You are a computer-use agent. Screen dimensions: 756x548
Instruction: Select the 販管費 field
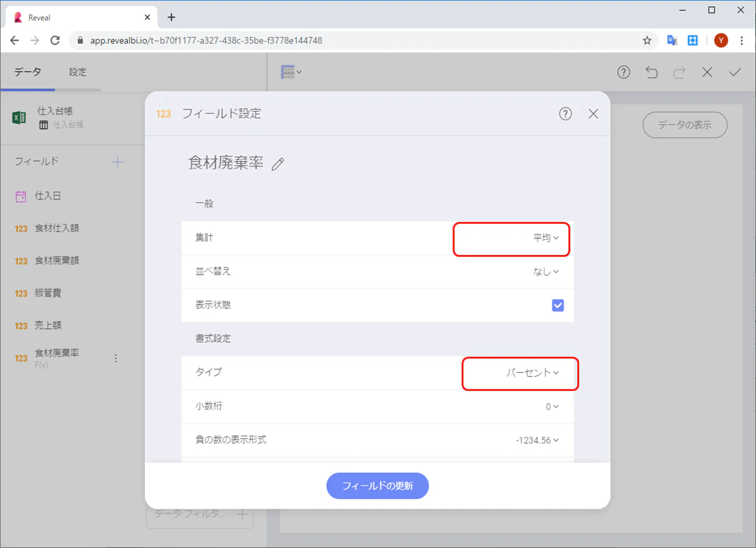pyautogui.click(x=48, y=293)
